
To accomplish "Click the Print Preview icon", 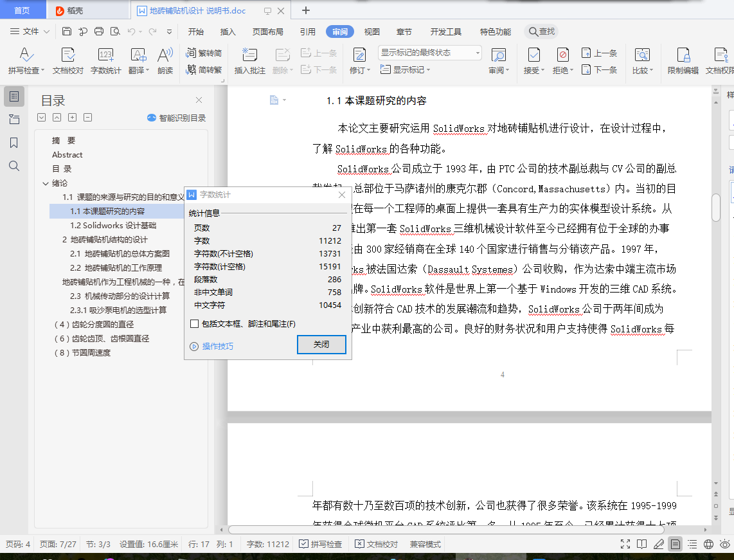I will pyautogui.click(x=115, y=32).
